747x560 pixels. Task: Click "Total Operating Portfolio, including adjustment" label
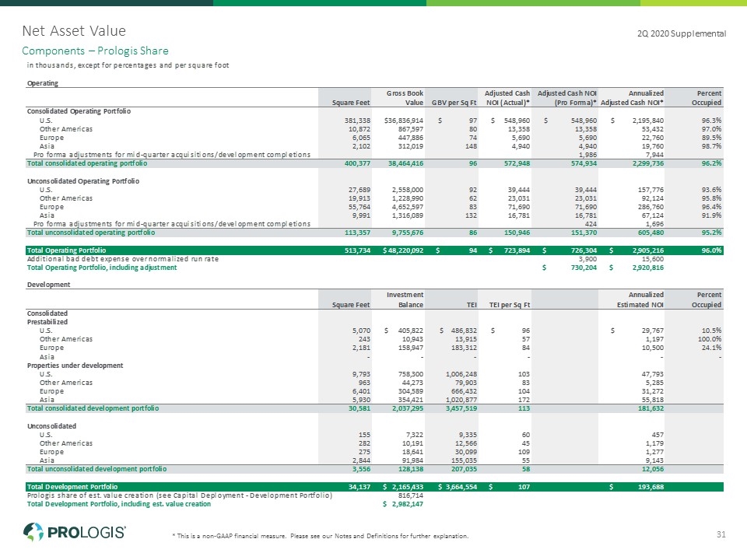[101, 268]
